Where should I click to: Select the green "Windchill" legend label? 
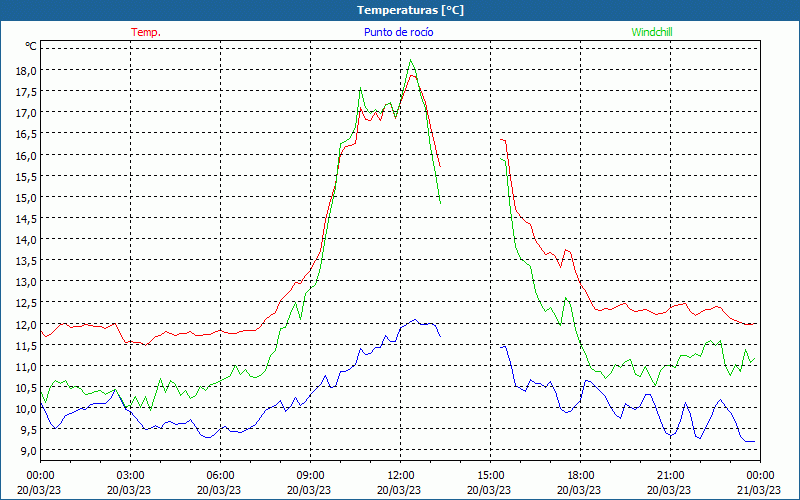click(x=652, y=32)
